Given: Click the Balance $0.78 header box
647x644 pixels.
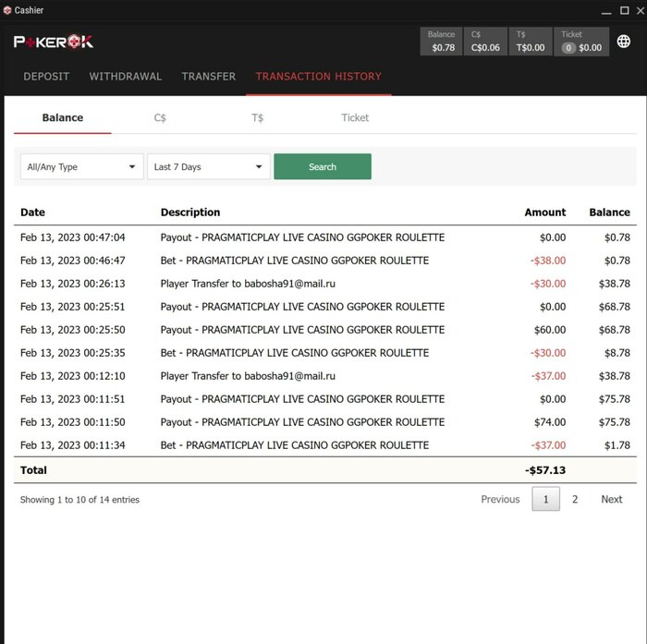Looking at the screenshot, I should click(x=441, y=42).
